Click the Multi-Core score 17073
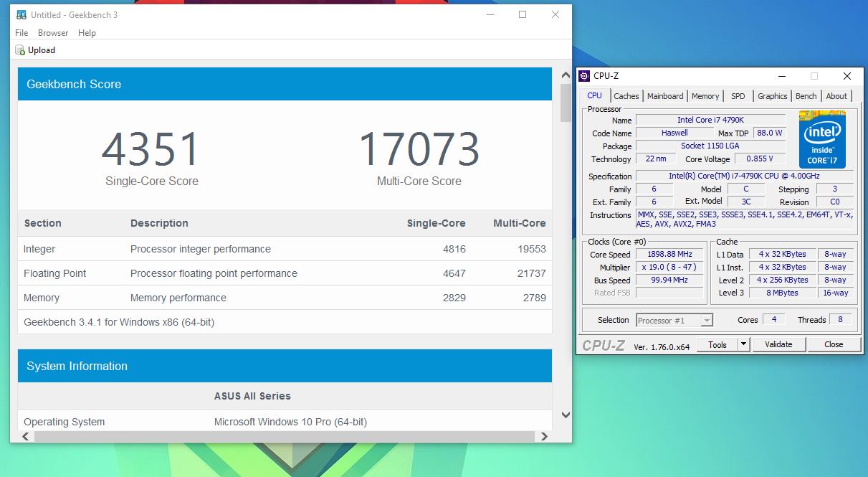This screenshot has height=477, width=868. (x=419, y=149)
